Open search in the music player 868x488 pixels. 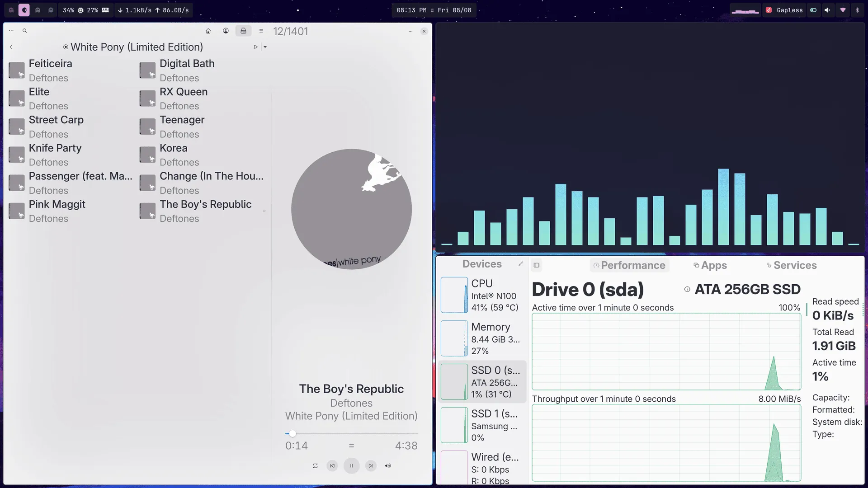point(25,31)
